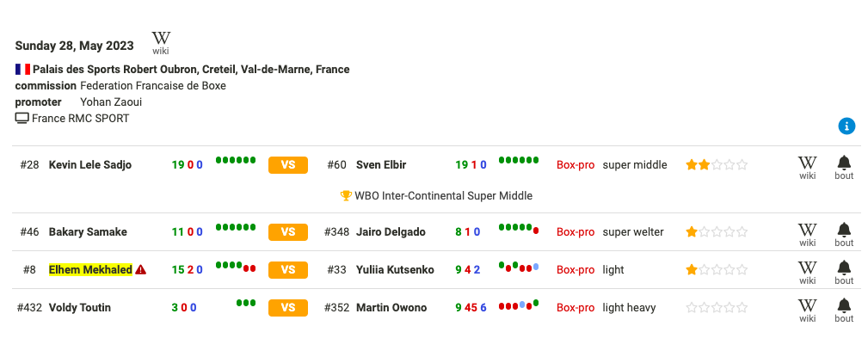Click the empty star rating on the light heavy bout
868x363 pixels.
(717, 308)
